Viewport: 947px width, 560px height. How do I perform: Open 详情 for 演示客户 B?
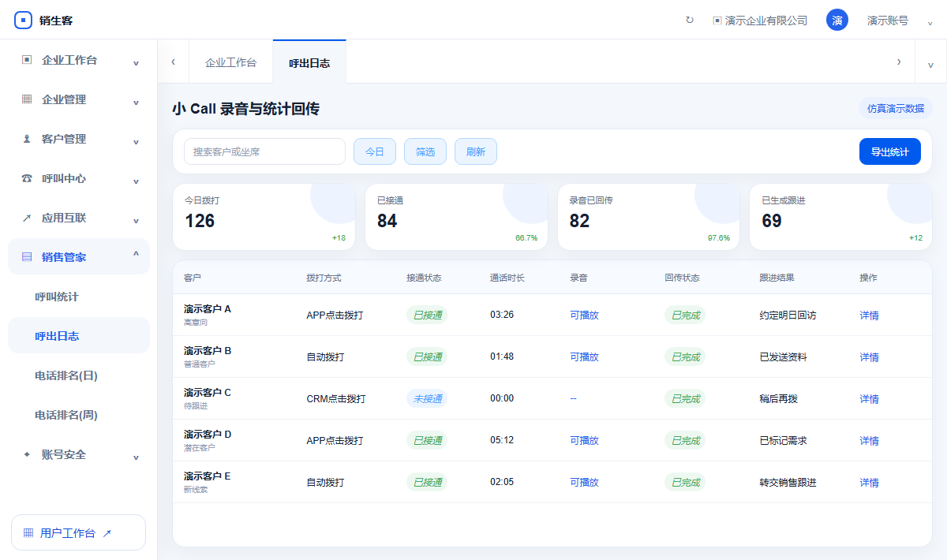[x=869, y=357]
